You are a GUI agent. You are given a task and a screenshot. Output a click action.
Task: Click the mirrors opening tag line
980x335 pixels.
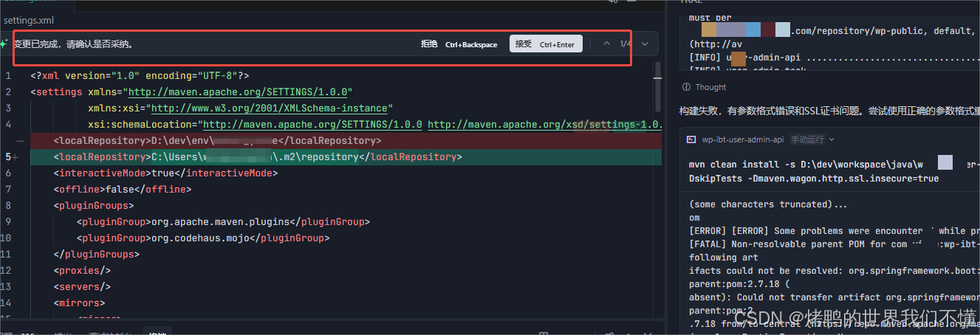(x=79, y=303)
